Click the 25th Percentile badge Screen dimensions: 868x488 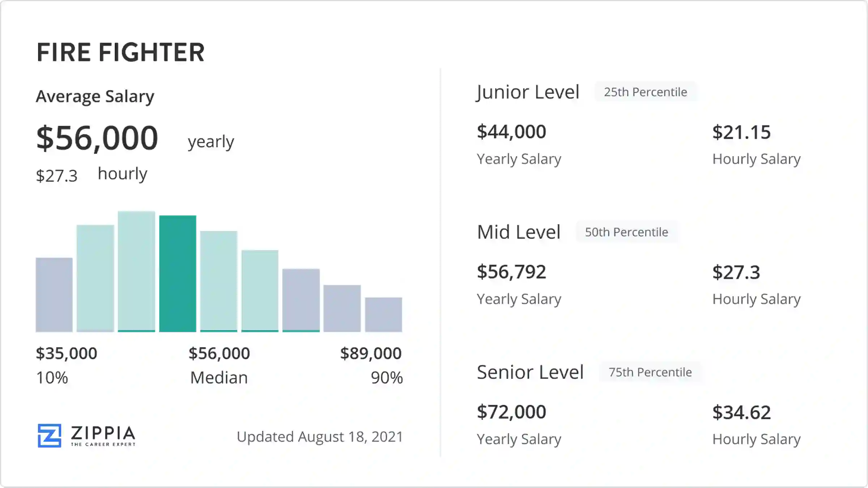point(645,92)
